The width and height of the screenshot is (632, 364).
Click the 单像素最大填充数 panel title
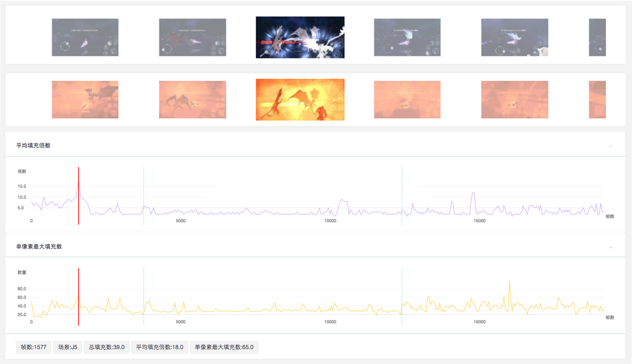(x=39, y=246)
